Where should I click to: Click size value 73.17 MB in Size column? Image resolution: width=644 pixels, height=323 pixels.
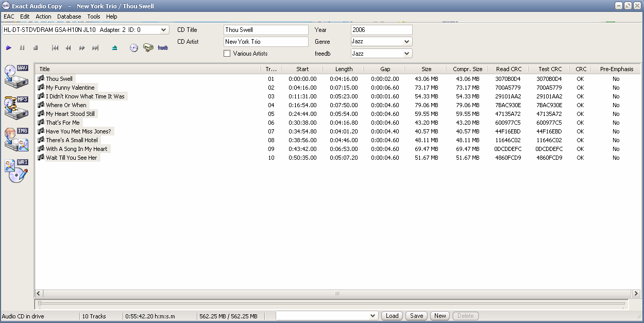tap(427, 88)
